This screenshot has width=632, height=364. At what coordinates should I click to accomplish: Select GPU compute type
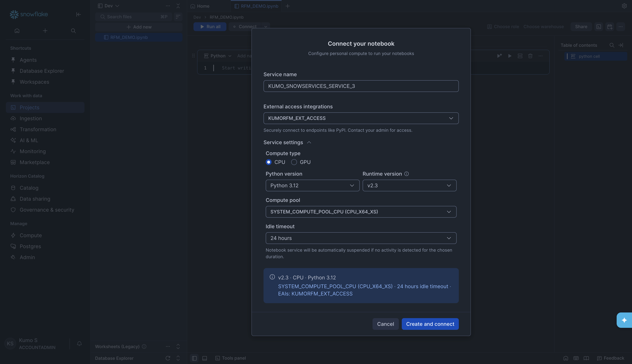(x=294, y=162)
